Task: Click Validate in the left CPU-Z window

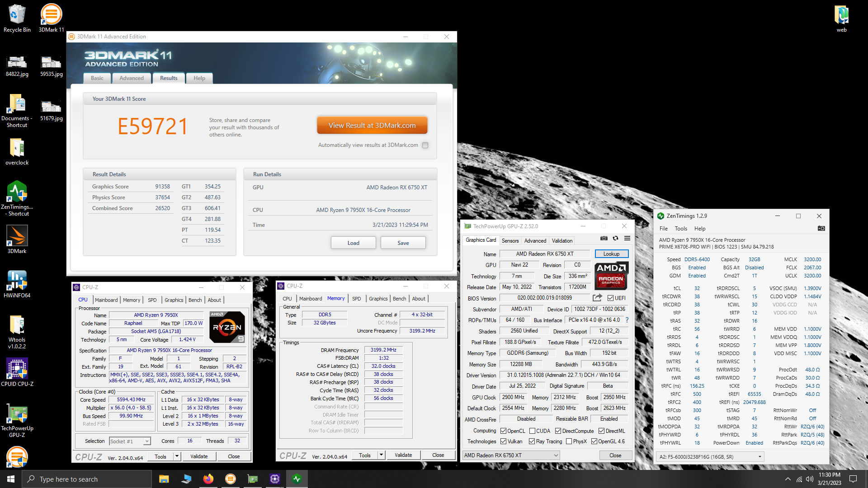Action: (x=199, y=456)
